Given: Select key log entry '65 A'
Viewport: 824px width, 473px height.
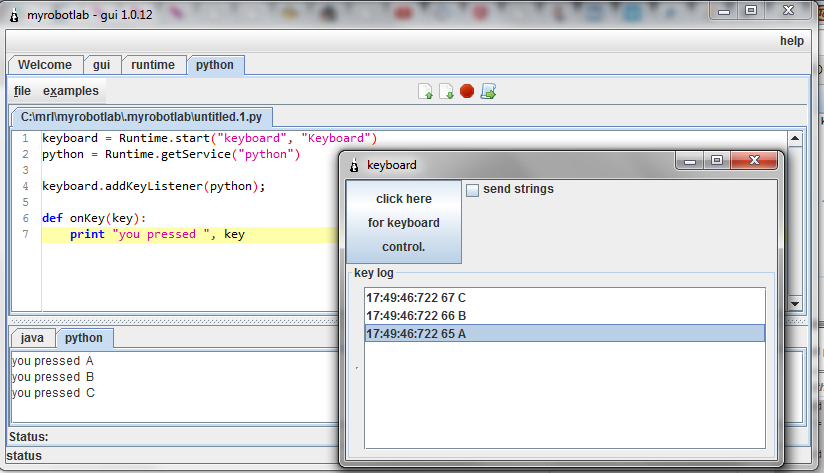Looking at the screenshot, I should coord(564,334).
